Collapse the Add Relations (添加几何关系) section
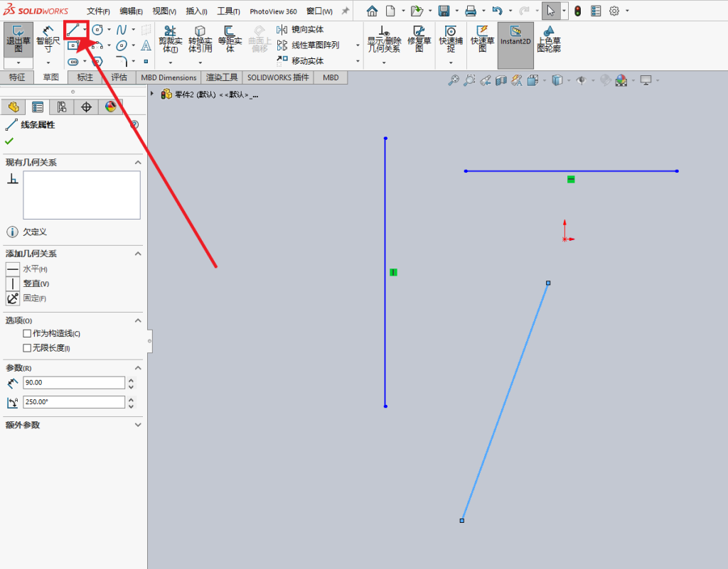The image size is (728, 569). 138,254
